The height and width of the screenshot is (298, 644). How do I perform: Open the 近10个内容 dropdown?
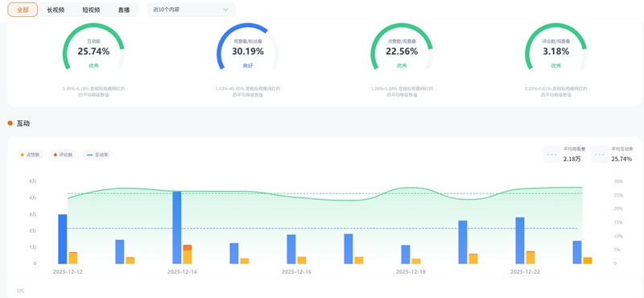coord(192,10)
